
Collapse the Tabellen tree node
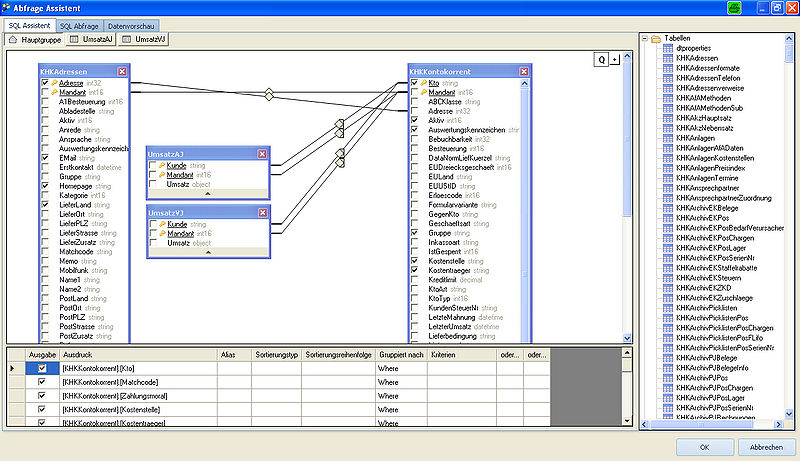coord(645,38)
